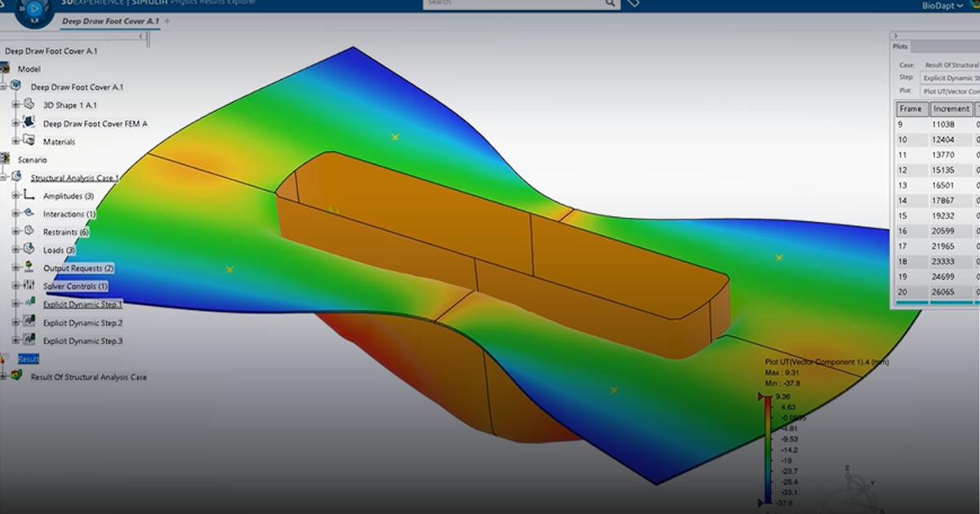The width and height of the screenshot is (980, 514).
Task: Expand the Materials tree node
Action: (16, 141)
